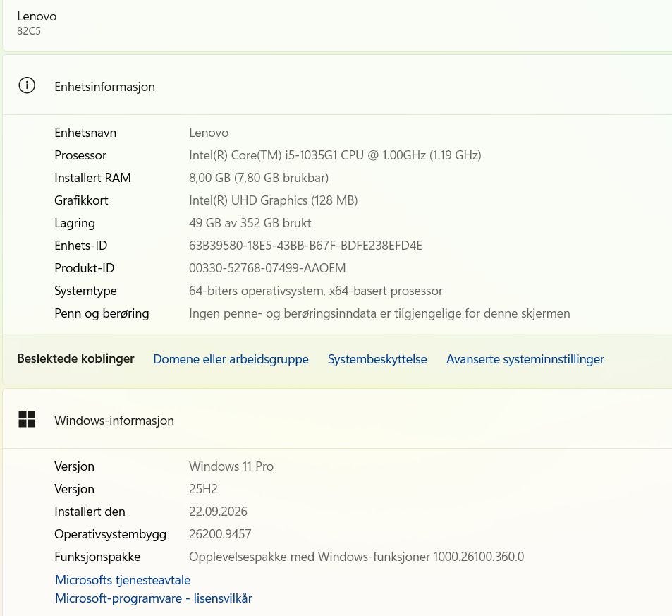Select the graphics value "Intel(R) UHD Graphics (128 MB)"

274,200
